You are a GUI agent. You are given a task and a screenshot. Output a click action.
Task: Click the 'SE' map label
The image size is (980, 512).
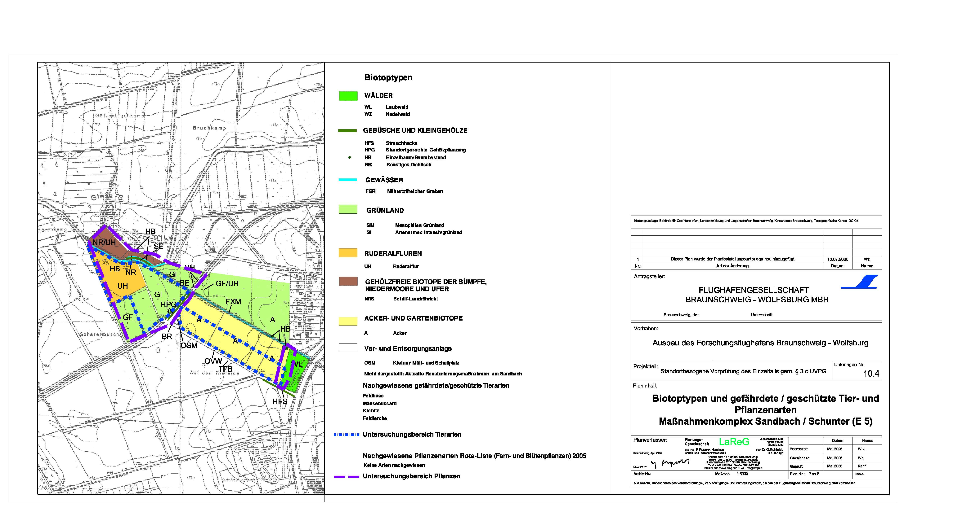click(159, 246)
